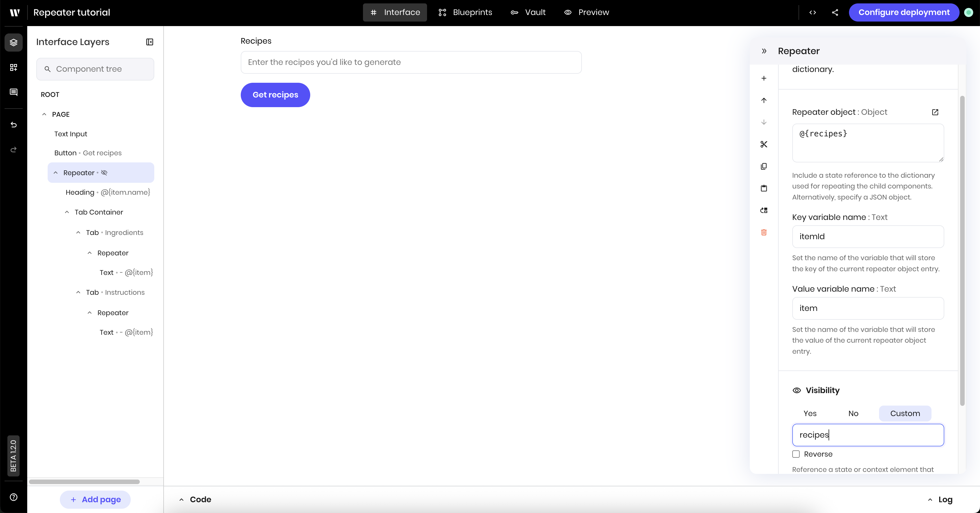Click the undo icon in sidebar

click(x=13, y=125)
